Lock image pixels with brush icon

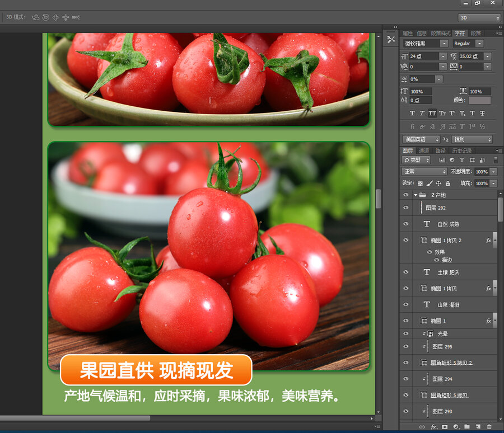click(x=430, y=183)
